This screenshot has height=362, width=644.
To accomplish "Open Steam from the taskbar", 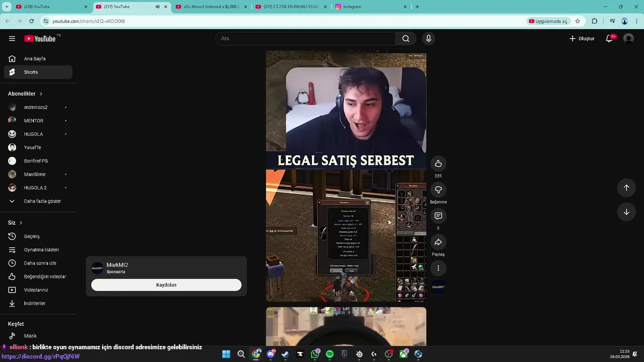I will pyautogui.click(x=285, y=354).
